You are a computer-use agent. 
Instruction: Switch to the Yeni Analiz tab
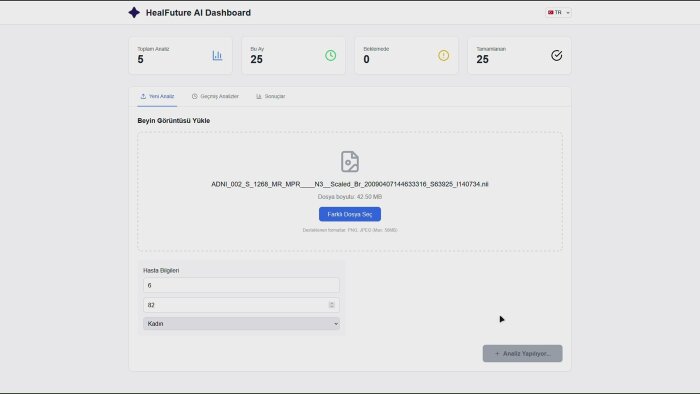click(157, 96)
